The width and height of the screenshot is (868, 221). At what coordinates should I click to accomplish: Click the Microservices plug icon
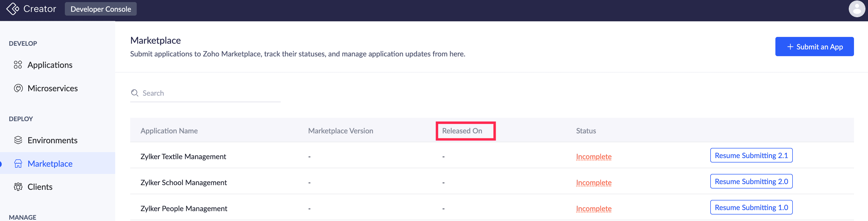click(18, 88)
